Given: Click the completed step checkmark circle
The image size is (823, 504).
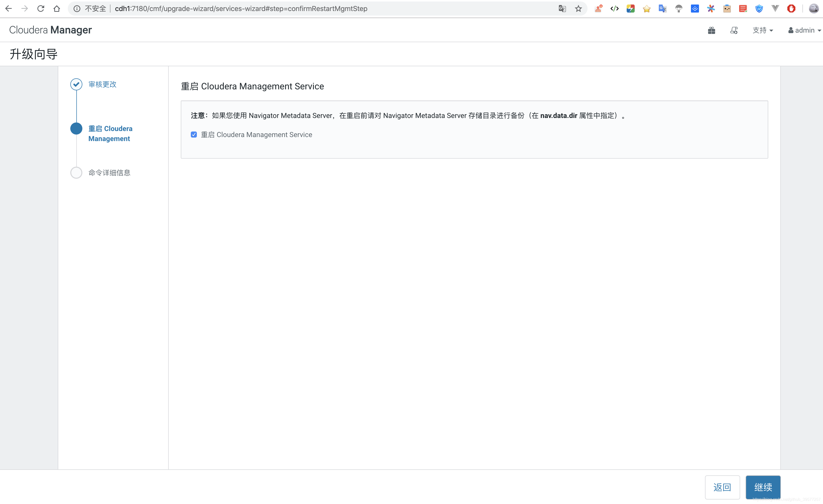Looking at the screenshot, I should (77, 85).
